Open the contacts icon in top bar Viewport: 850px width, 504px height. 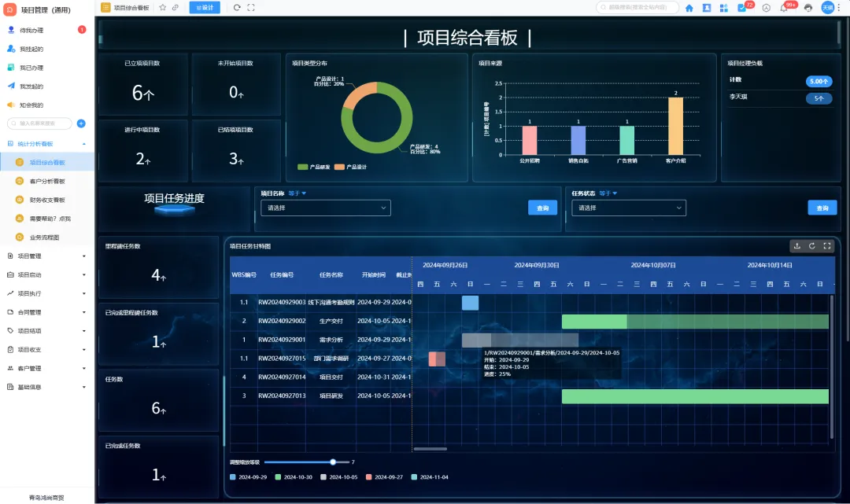tap(707, 8)
